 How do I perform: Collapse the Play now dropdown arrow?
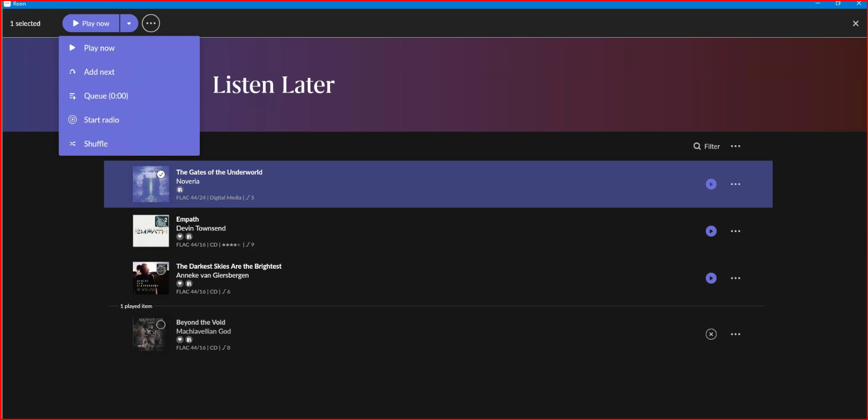(129, 23)
